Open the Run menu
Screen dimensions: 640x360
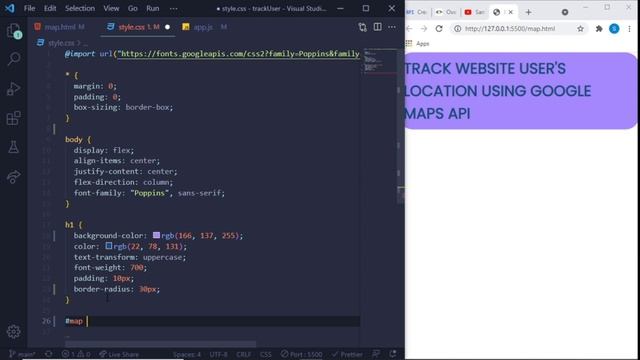coord(153,8)
